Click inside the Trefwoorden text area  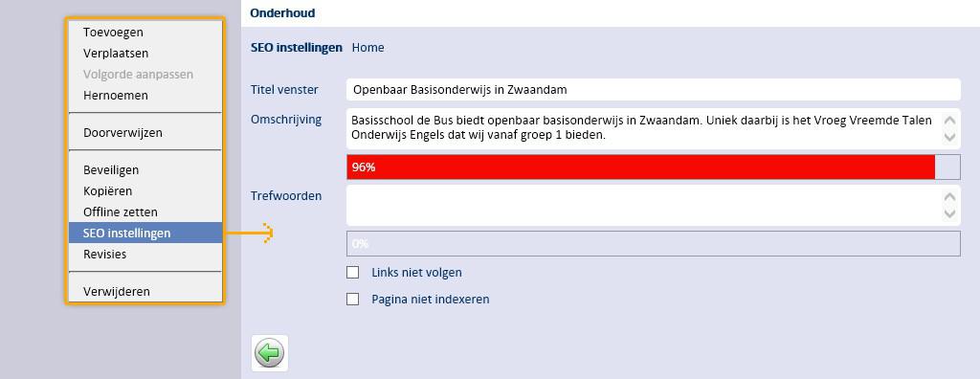coord(644,205)
